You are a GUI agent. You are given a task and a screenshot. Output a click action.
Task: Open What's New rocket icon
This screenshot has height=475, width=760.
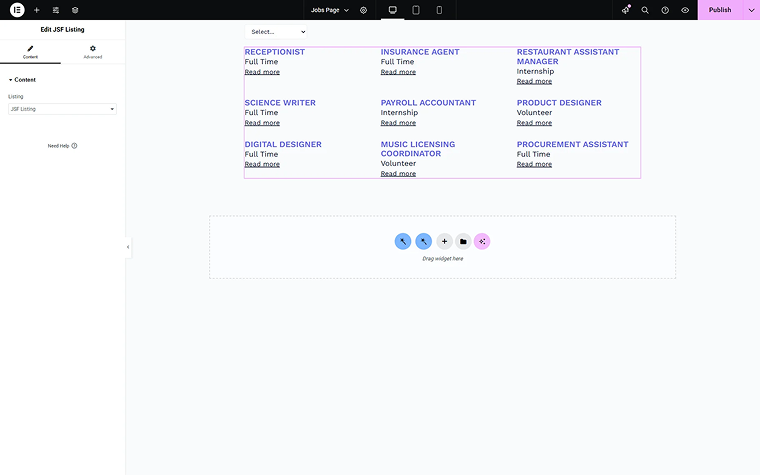click(626, 10)
